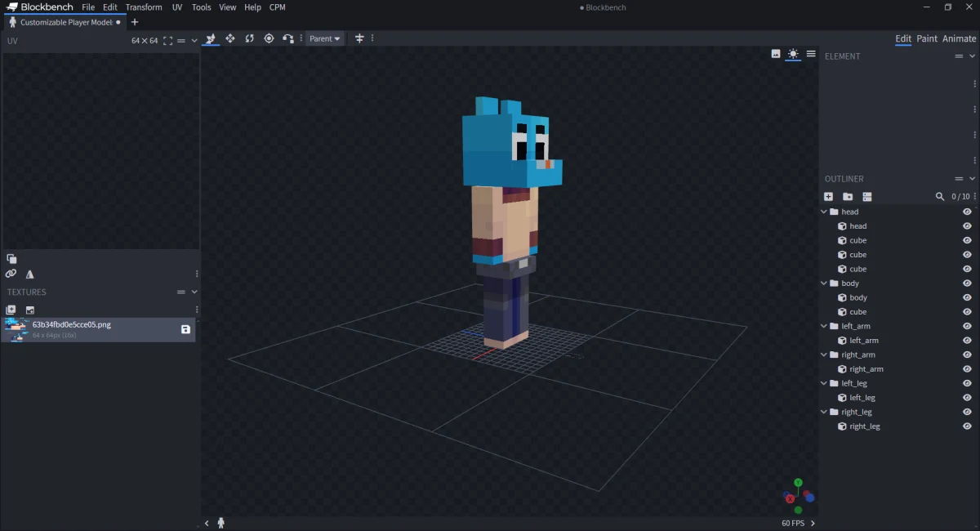The height and width of the screenshot is (531, 980).
Task: Hide the right_leg group
Action: pos(967,412)
